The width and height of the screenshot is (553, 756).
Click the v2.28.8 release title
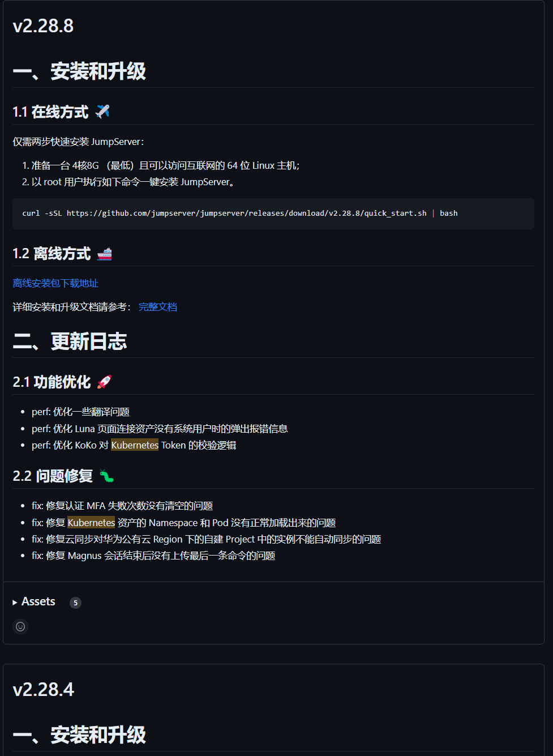pos(43,26)
